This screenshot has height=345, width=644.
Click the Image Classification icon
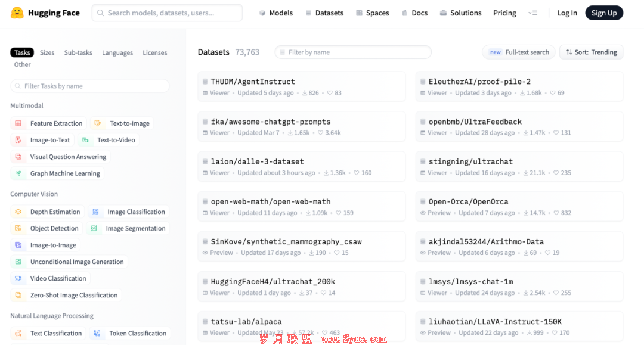tap(95, 212)
